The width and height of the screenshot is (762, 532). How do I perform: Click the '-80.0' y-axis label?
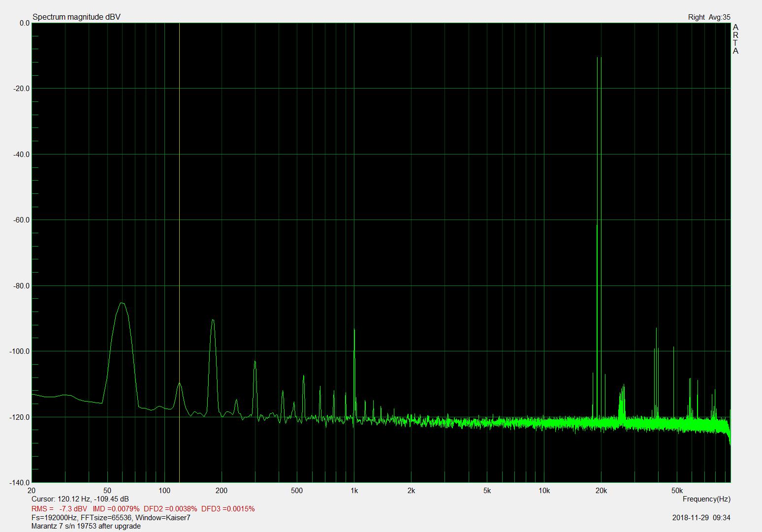click(x=22, y=286)
